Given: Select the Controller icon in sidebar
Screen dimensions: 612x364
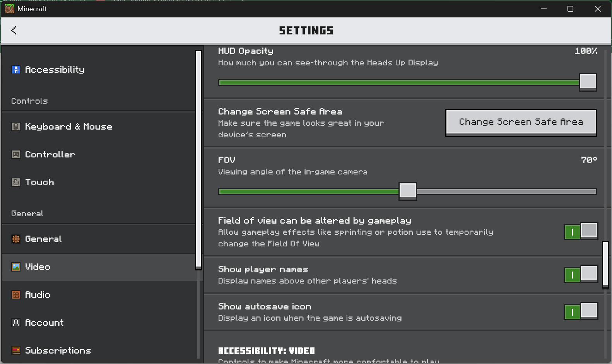Looking at the screenshot, I should (16, 154).
